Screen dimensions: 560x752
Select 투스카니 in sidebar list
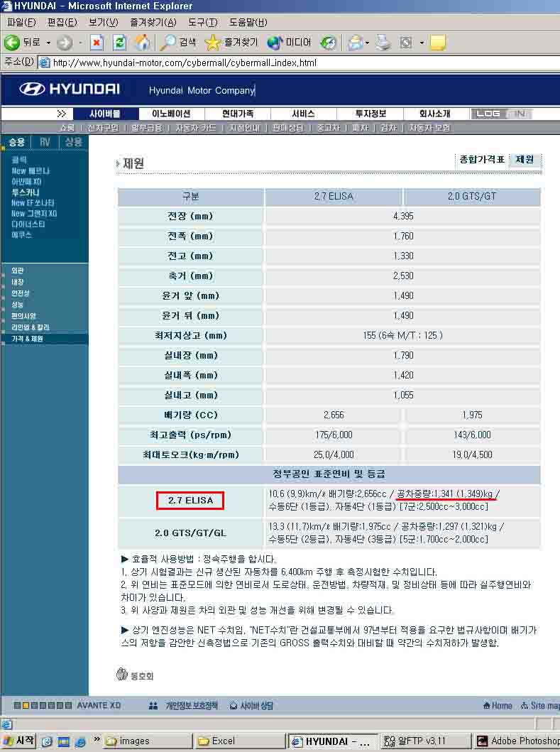(x=26, y=192)
